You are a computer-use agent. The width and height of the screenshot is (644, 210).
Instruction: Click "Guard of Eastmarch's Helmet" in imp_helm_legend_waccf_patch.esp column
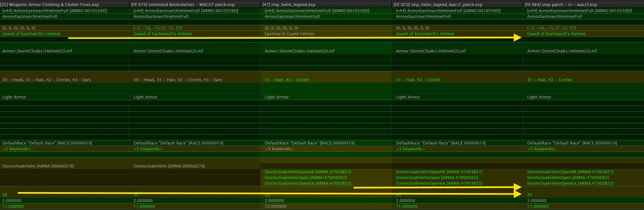click(425, 34)
